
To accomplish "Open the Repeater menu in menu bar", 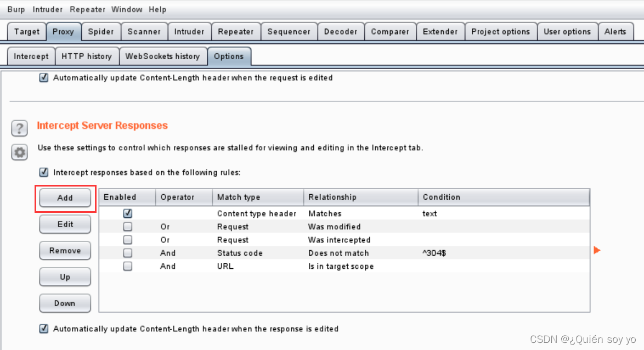I will pos(87,9).
